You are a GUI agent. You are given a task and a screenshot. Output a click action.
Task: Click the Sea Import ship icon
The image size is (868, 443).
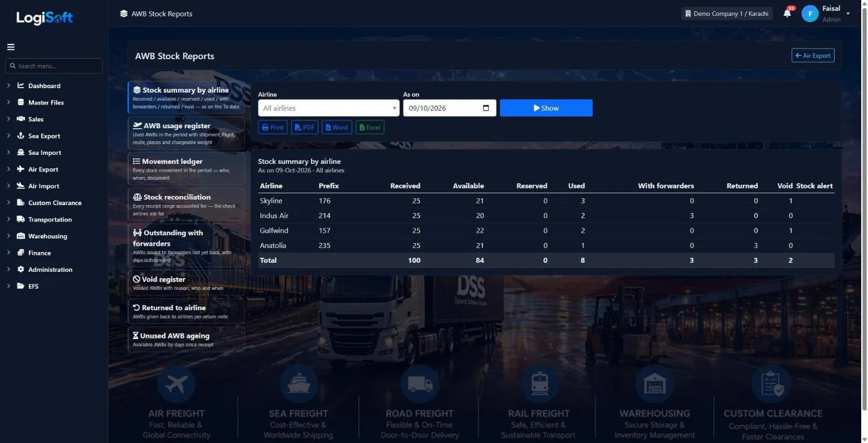(21, 153)
